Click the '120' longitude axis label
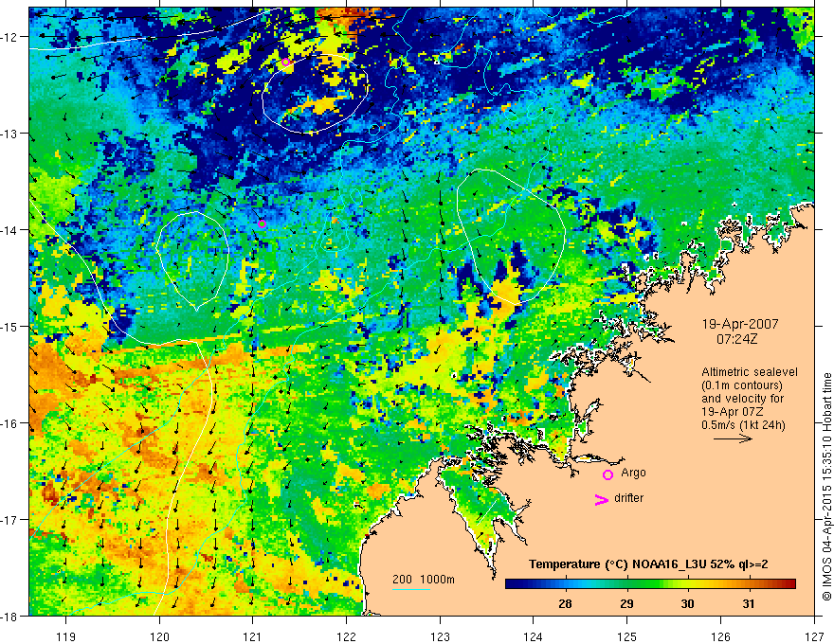The image size is (834, 644). [x=159, y=636]
